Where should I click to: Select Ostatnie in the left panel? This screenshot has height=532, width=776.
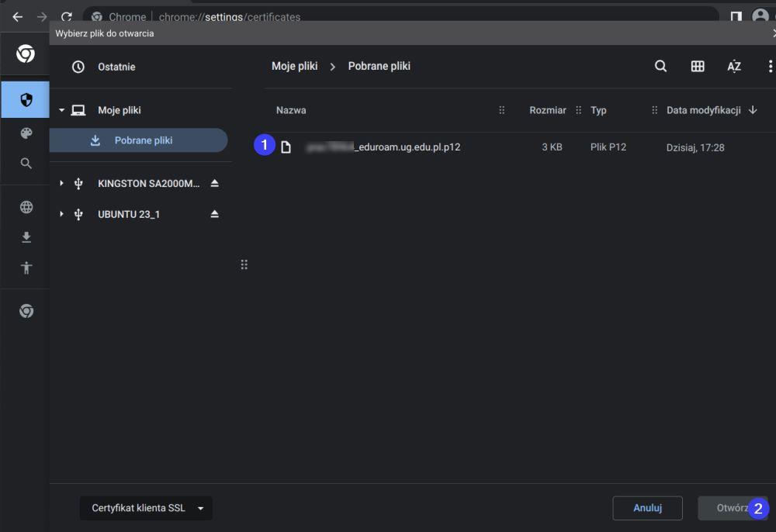pos(116,67)
